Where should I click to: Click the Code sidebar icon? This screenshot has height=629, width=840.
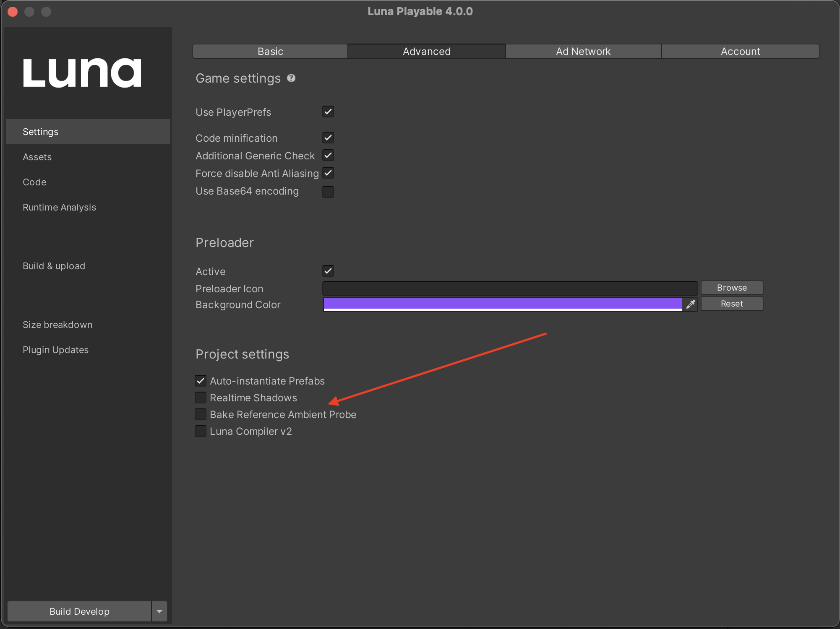pos(34,182)
